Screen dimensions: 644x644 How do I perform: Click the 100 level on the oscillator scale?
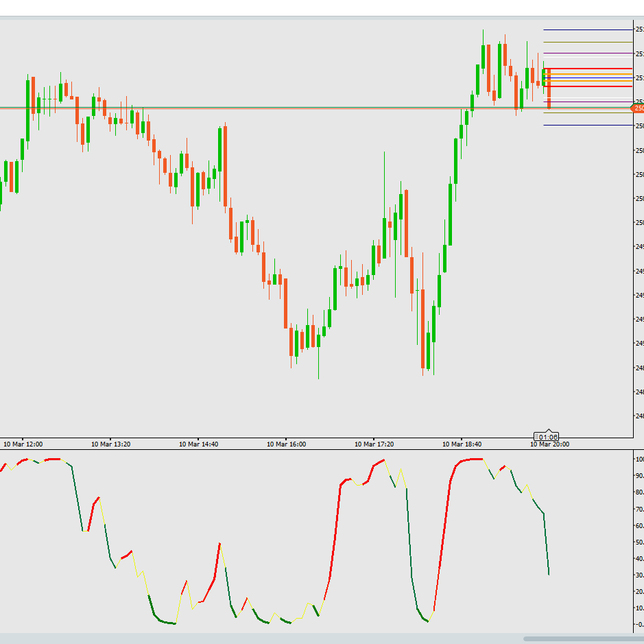click(639, 459)
